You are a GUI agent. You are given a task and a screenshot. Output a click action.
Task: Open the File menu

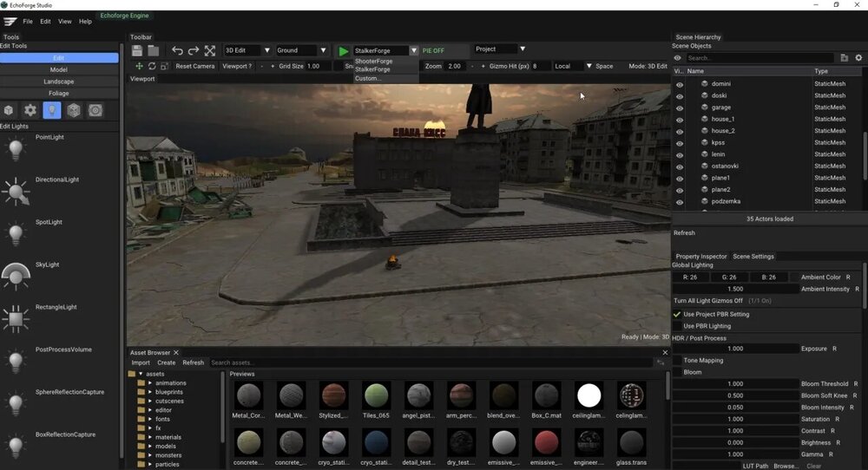click(x=28, y=22)
